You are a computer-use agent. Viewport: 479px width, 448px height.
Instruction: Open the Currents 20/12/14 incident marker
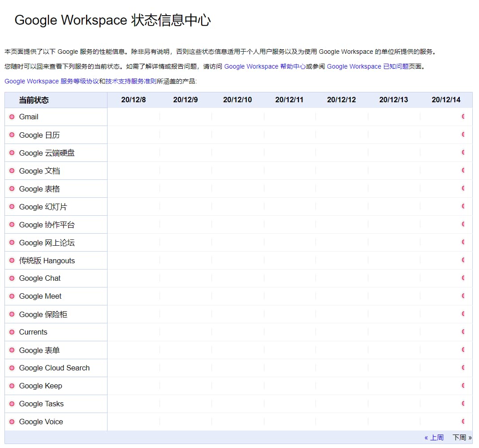click(463, 331)
